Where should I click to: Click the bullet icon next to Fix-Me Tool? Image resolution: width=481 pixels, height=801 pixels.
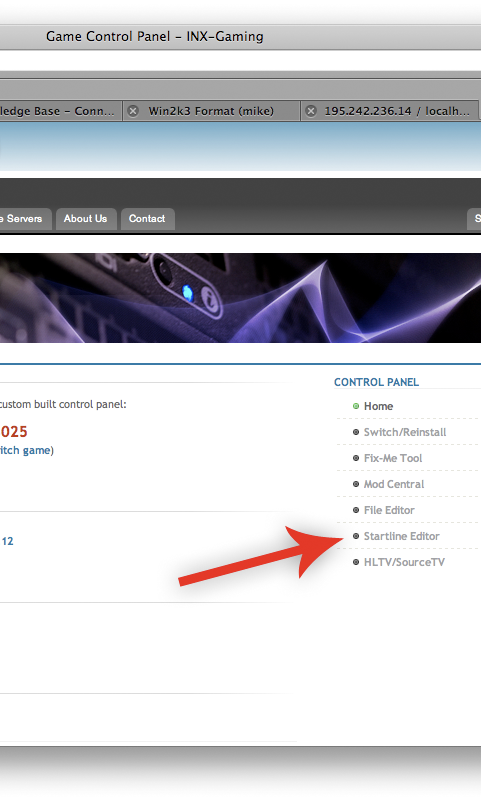click(356, 458)
